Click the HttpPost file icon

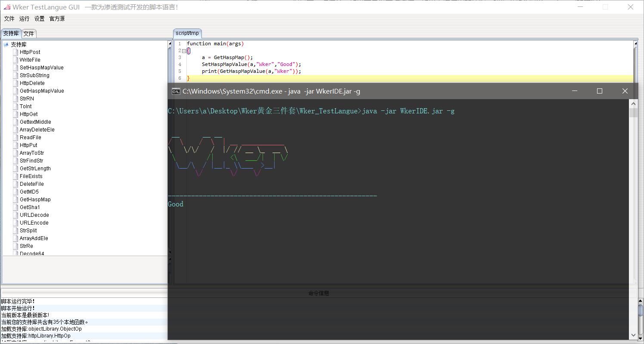tap(15, 52)
